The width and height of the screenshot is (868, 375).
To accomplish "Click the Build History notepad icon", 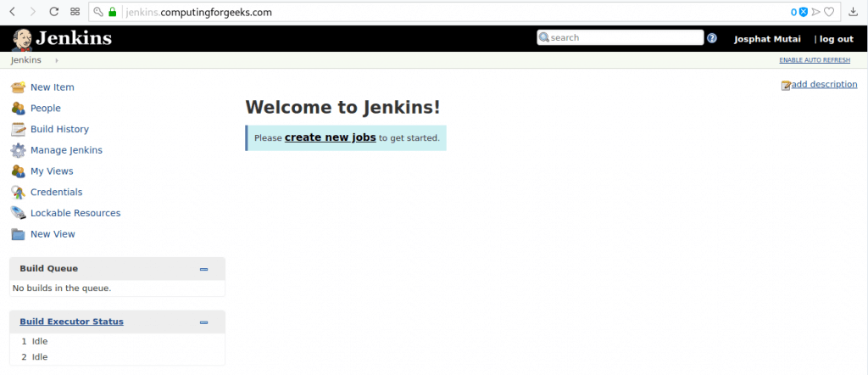I will [x=19, y=130].
